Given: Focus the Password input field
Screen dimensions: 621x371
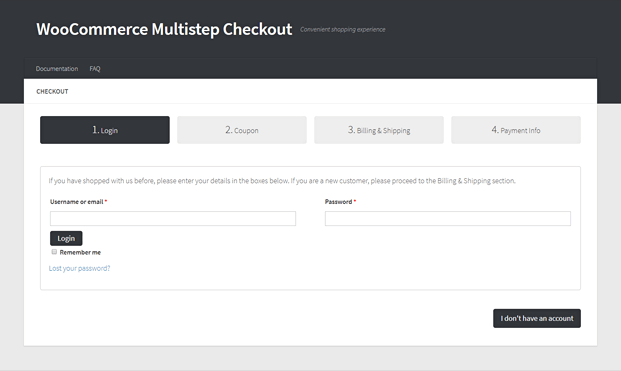Looking at the screenshot, I should click(448, 219).
